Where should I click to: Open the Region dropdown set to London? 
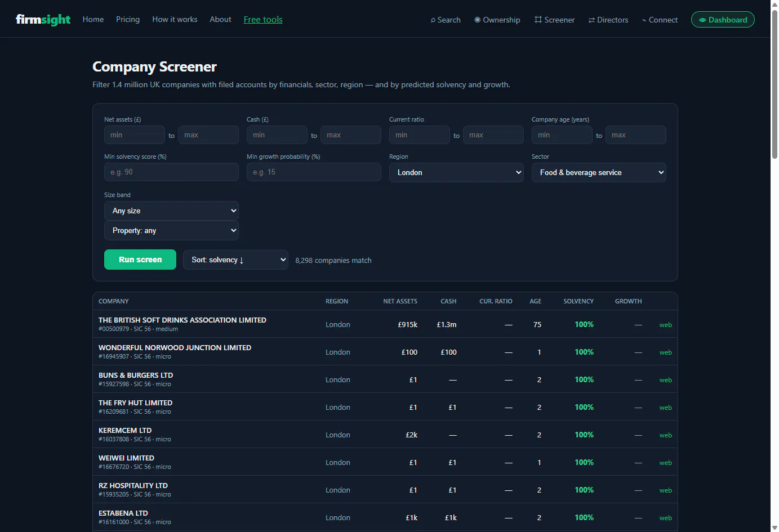(456, 173)
